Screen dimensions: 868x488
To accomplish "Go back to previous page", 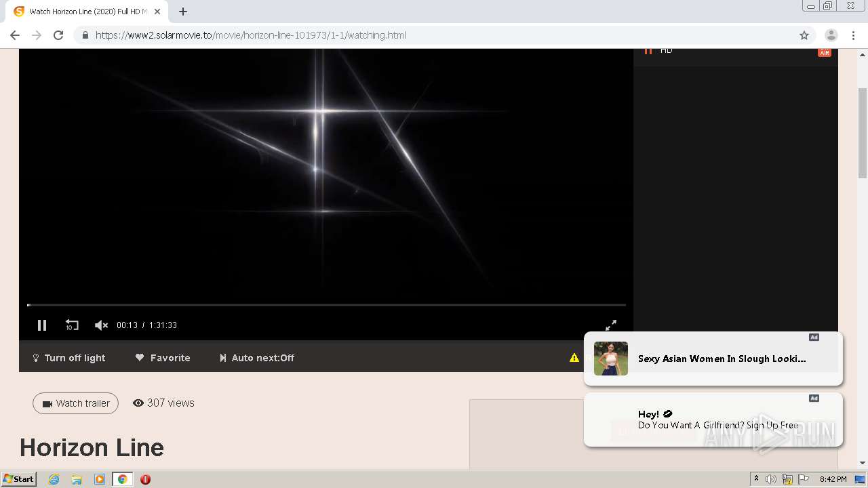I will click(x=15, y=35).
